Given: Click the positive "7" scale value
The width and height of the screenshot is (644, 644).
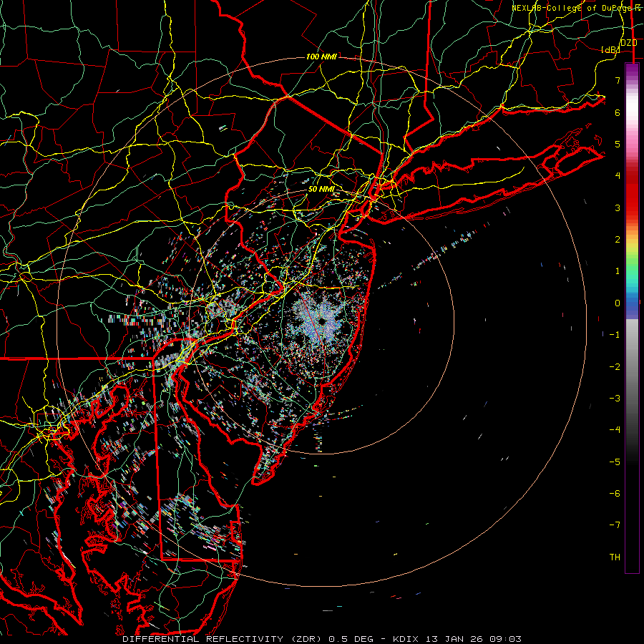Looking at the screenshot, I should (x=618, y=80).
